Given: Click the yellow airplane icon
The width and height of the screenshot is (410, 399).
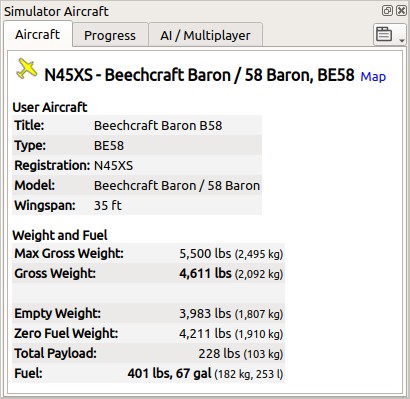Looking at the screenshot, I should point(26,69).
